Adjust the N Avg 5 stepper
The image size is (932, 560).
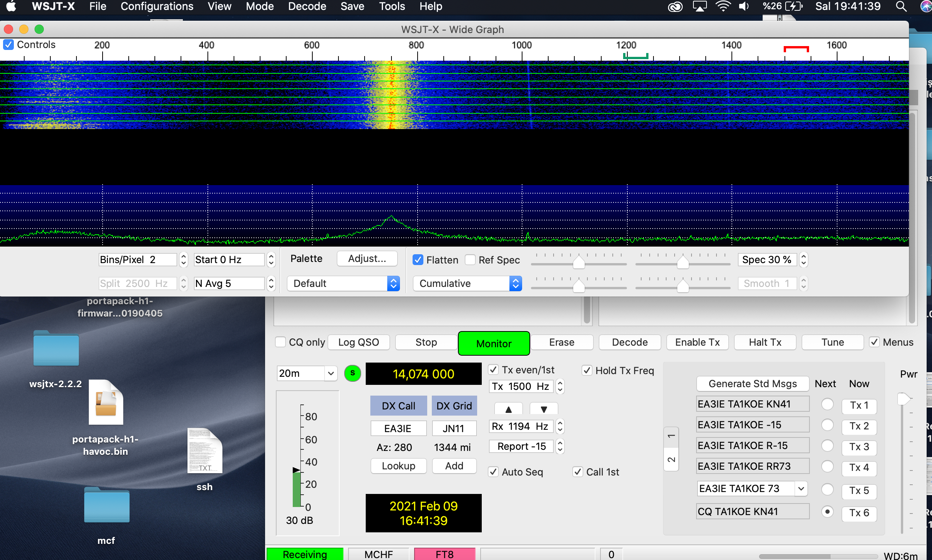click(x=271, y=283)
